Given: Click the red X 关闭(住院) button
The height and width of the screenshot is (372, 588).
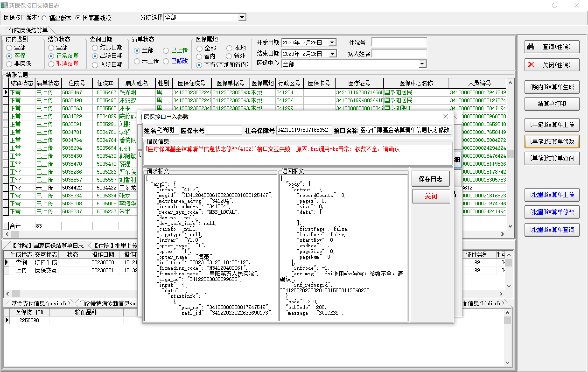Looking at the screenshot, I should pos(551,65).
